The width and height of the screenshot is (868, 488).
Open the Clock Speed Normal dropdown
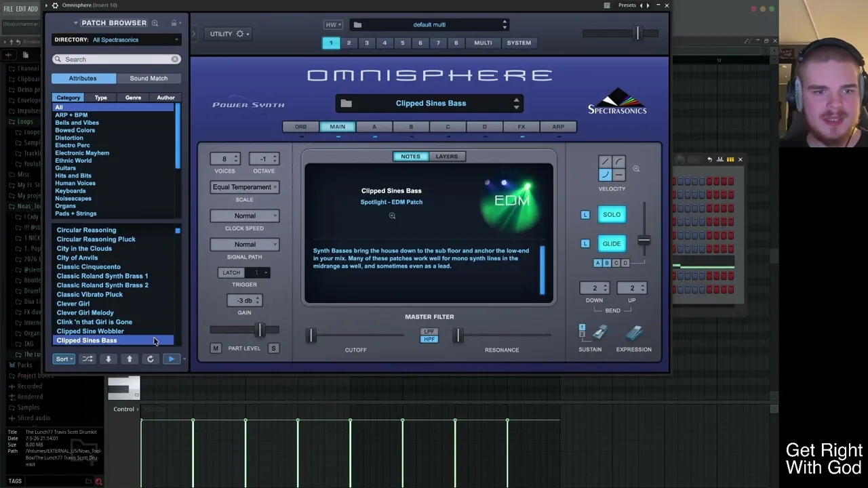click(x=244, y=216)
